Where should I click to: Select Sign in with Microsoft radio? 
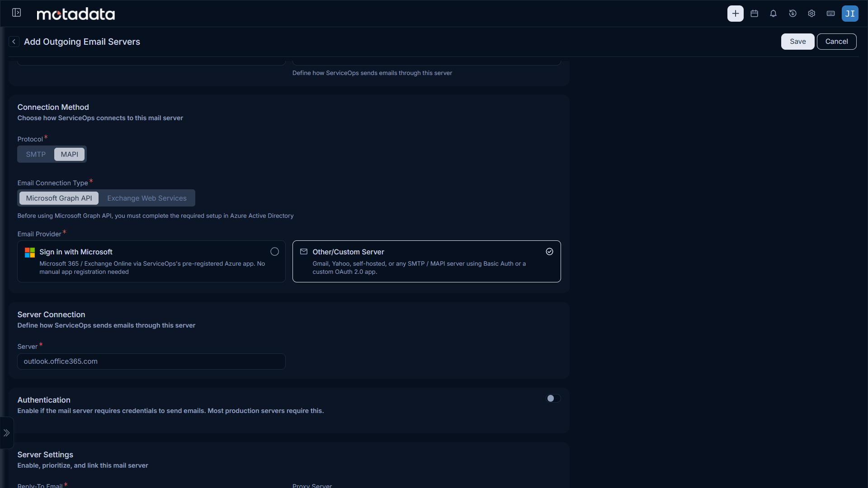(274, 252)
